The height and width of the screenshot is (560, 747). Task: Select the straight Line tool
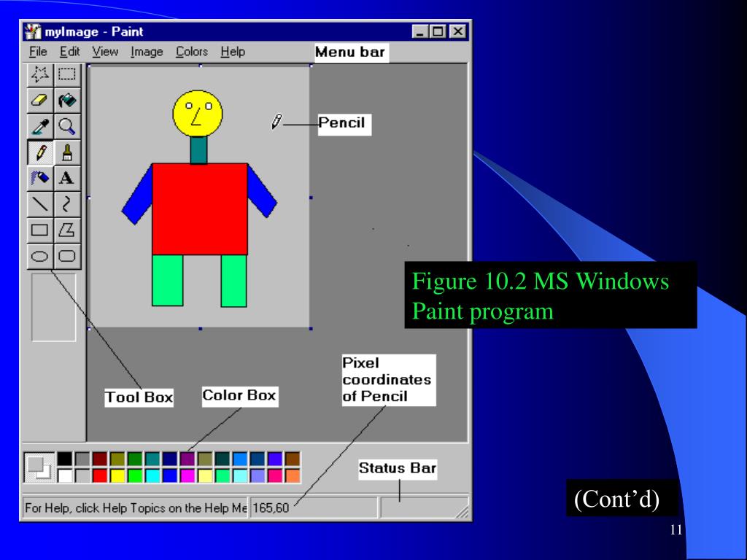tap(40, 204)
